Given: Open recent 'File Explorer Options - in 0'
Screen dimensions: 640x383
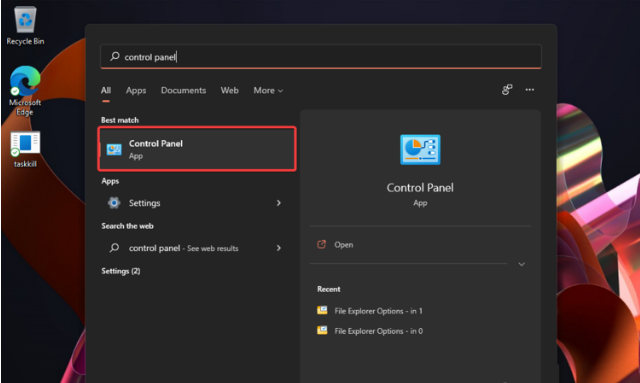Looking at the screenshot, I should click(378, 331).
